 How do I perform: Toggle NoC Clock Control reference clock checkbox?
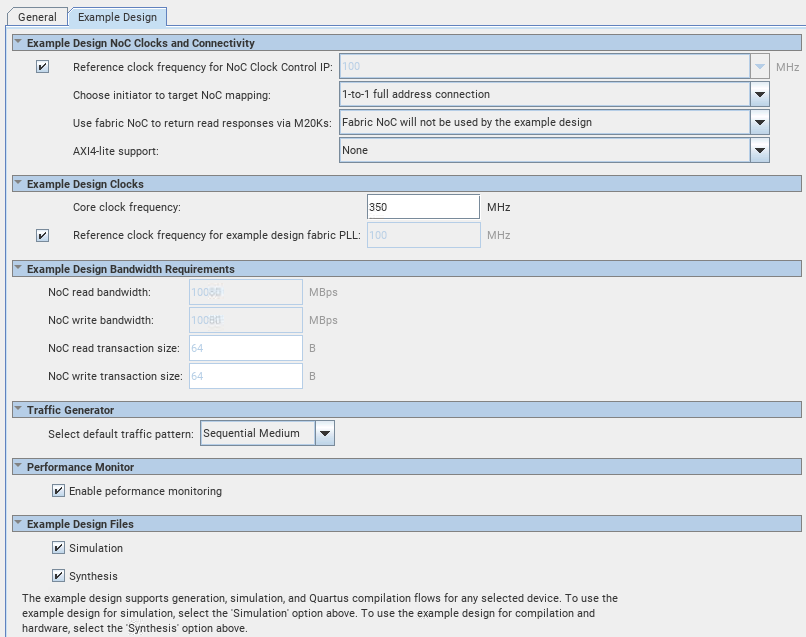click(42, 67)
